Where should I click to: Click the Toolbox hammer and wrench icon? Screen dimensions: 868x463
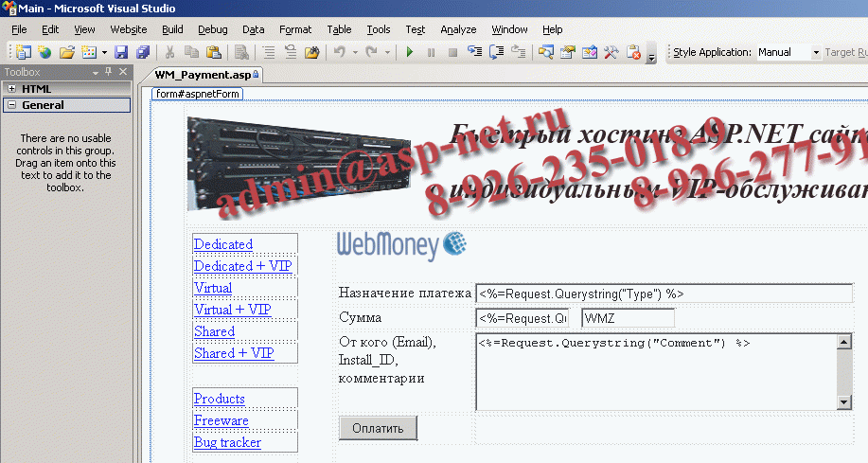[x=611, y=52]
